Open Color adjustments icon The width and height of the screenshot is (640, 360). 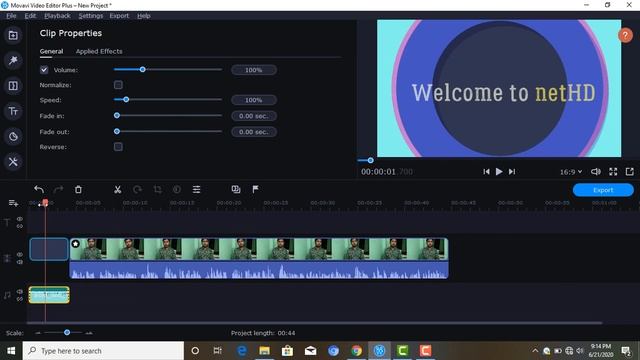pyautogui.click(x=177, y=189)
